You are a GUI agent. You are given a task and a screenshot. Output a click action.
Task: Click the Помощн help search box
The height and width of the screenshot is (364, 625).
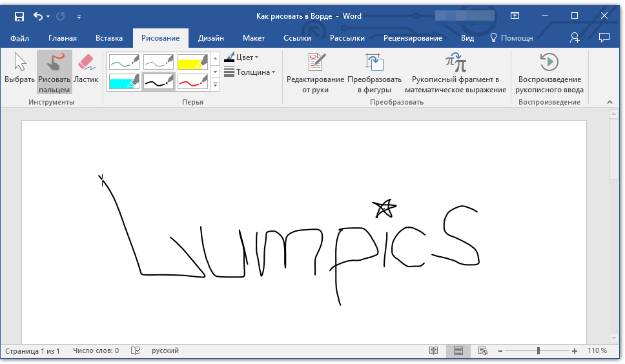[513, 38]
